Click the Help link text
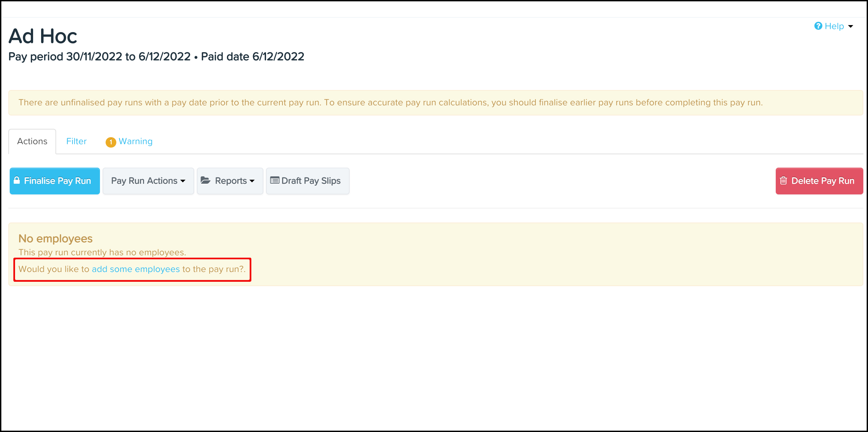 point(834,26)
